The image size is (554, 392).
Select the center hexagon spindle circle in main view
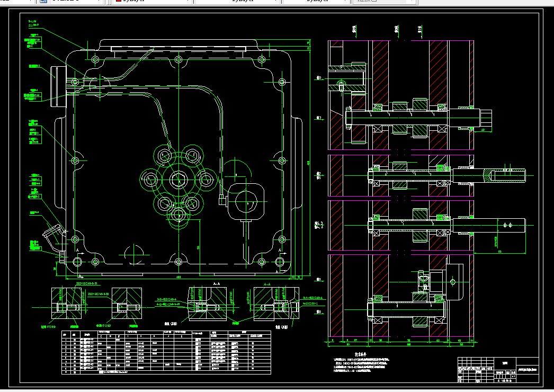pyautogui.click(x=178, y=180)
